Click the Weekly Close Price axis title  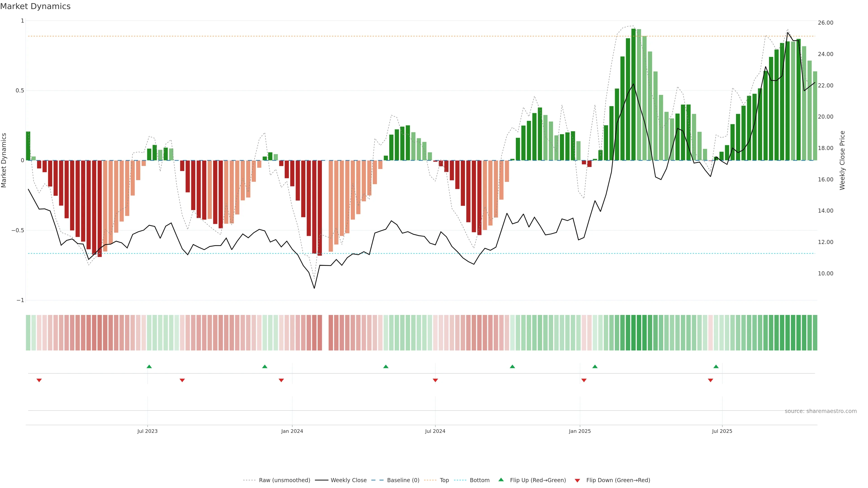point(842,160)
